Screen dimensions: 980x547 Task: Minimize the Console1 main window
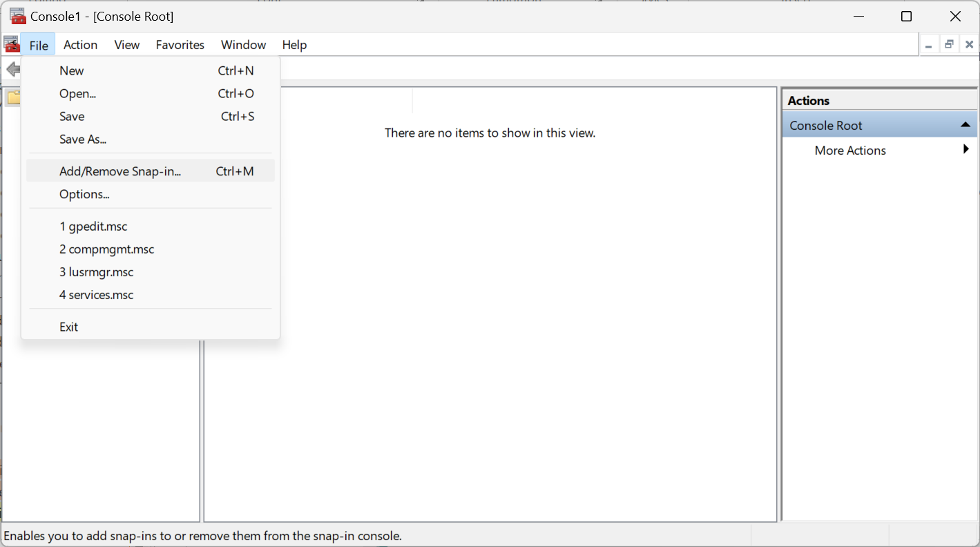click(x=858, y=16)
